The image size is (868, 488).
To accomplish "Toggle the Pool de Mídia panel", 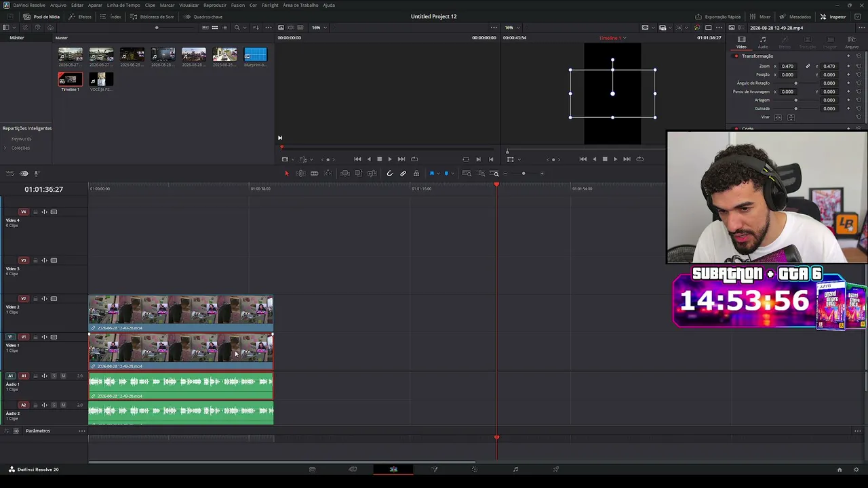I will (x=41, y=17).
